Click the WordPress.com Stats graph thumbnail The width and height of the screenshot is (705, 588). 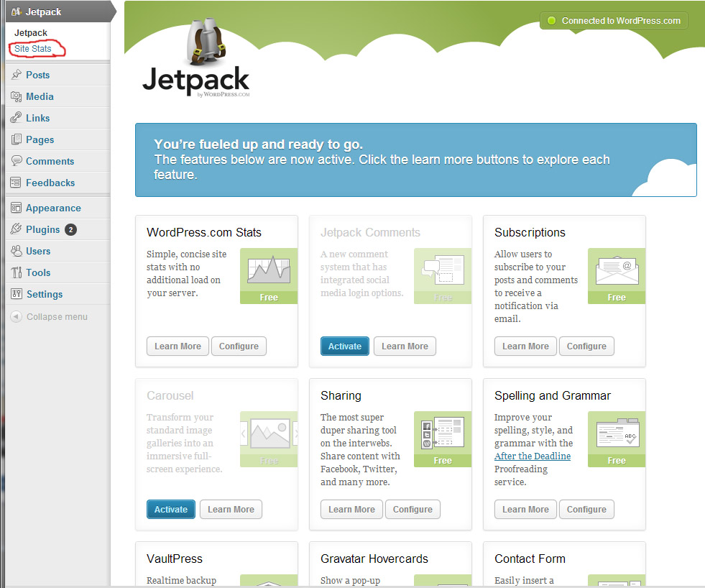tap(268, 270)
